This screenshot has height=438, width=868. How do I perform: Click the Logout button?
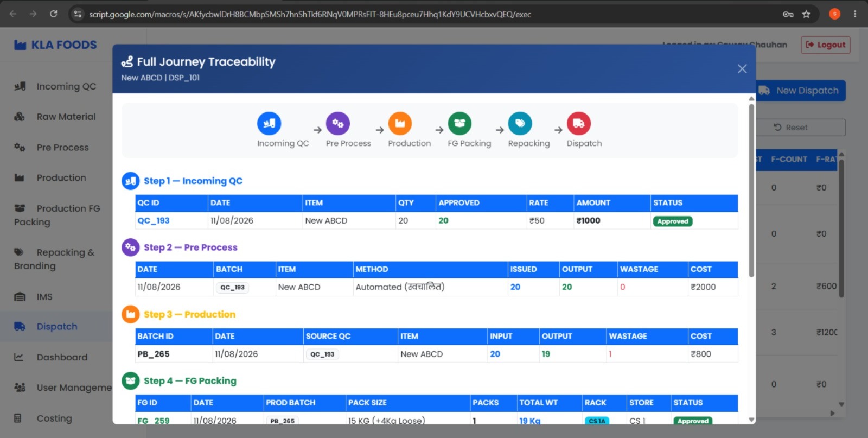826,45
